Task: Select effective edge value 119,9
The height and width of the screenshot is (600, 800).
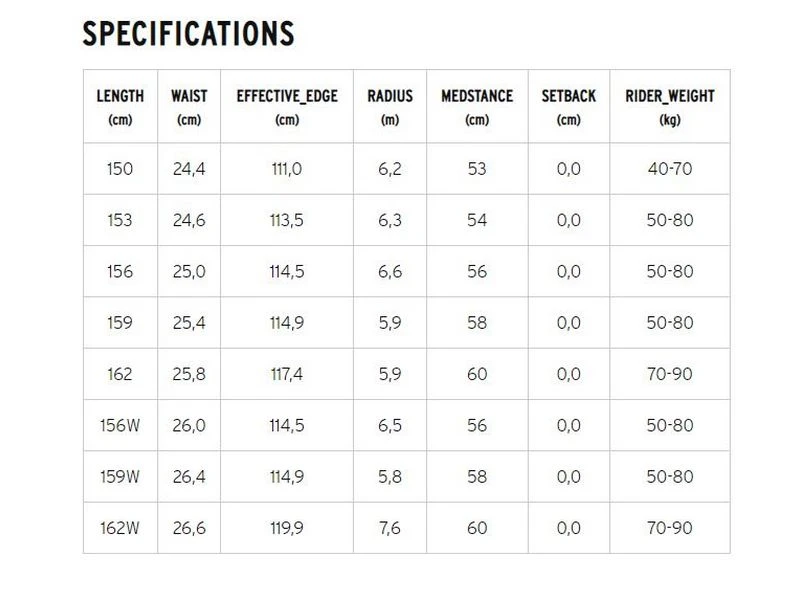Action: (x=287, y=528)
